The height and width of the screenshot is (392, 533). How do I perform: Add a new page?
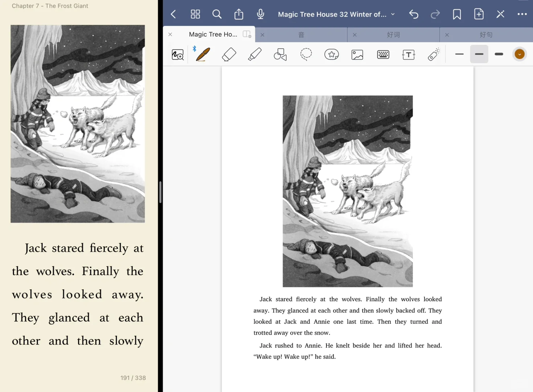pyautogui.click(x=479, y=14)
